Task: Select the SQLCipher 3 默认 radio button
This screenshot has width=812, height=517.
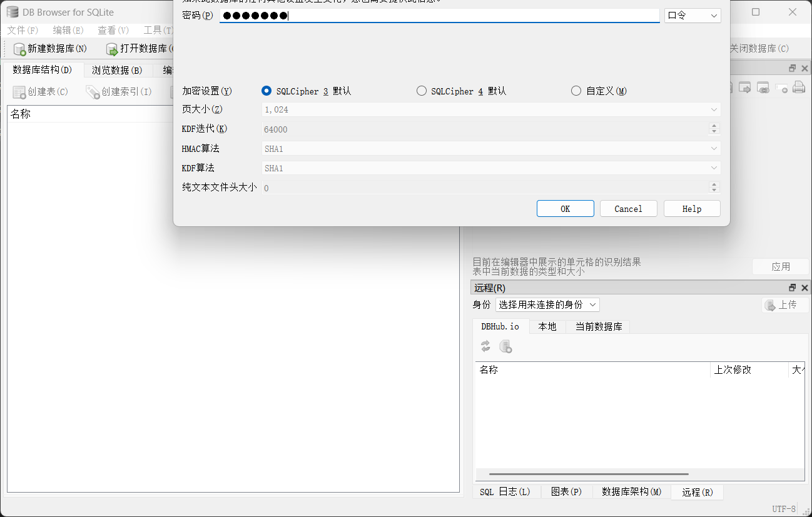Action: (x=266, y=91)
